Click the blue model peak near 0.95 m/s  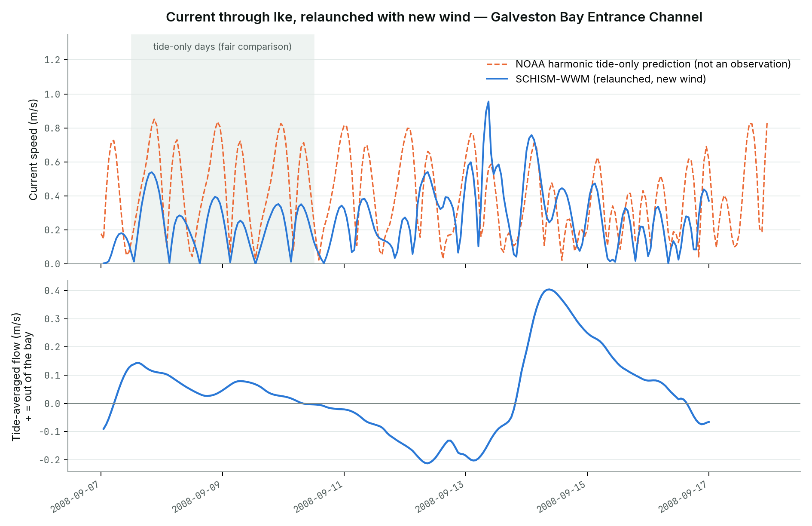click(x=488, y=102)
